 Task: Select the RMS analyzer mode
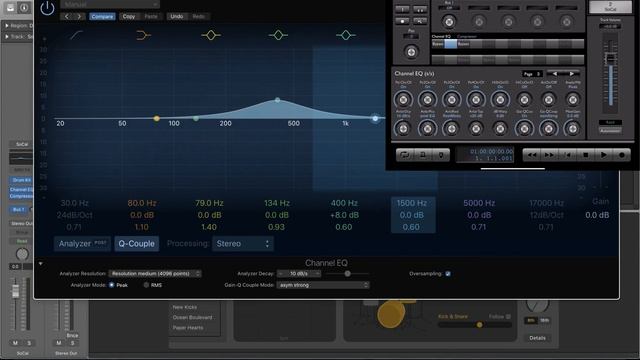pyautogui.click(x=146, y=285)
